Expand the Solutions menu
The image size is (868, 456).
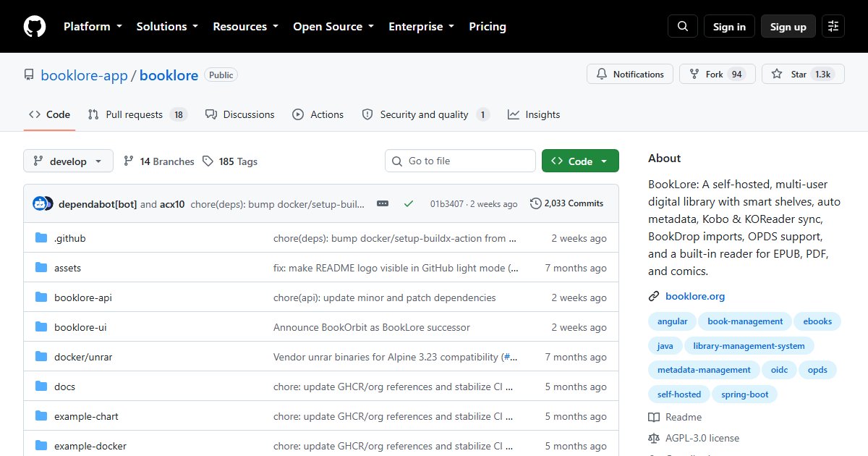(167, 27)
